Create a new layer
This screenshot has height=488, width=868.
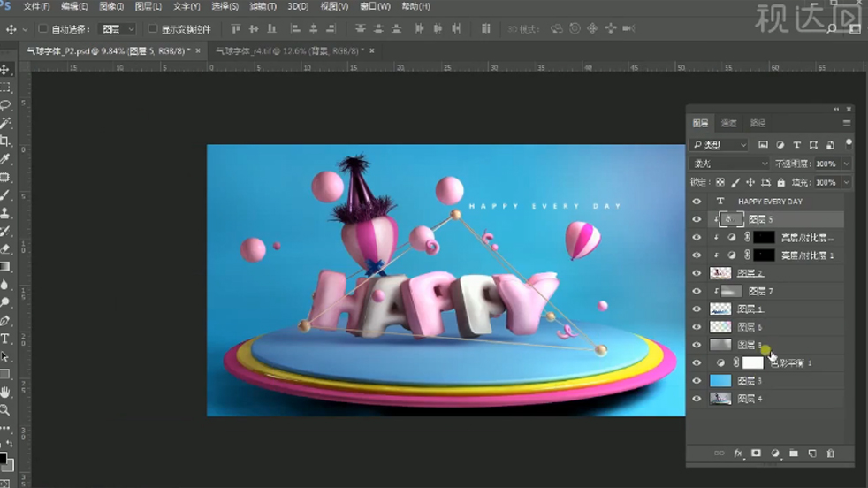tap(812, 454)
